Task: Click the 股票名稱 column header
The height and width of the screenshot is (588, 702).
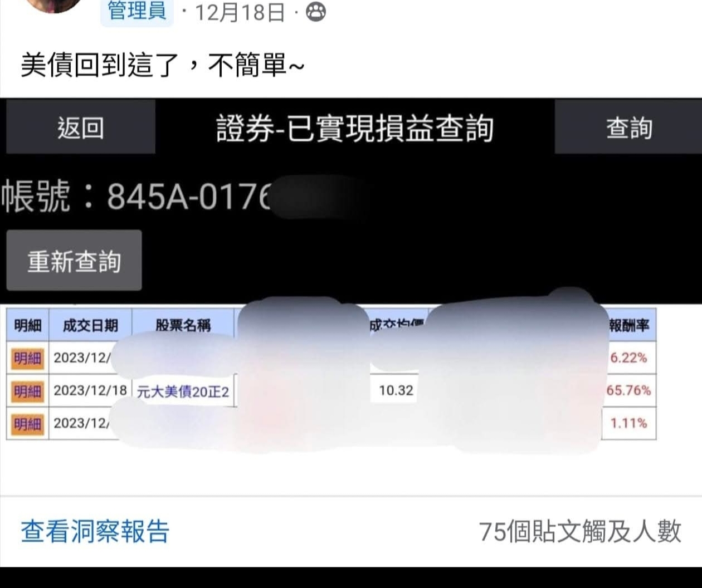Action: (x=183, y=325)
